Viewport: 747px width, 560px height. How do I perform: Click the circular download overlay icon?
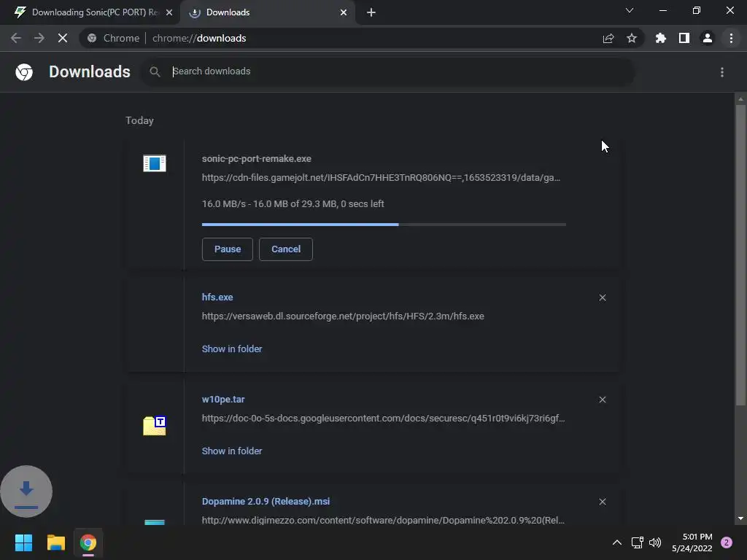pos(26,491)
